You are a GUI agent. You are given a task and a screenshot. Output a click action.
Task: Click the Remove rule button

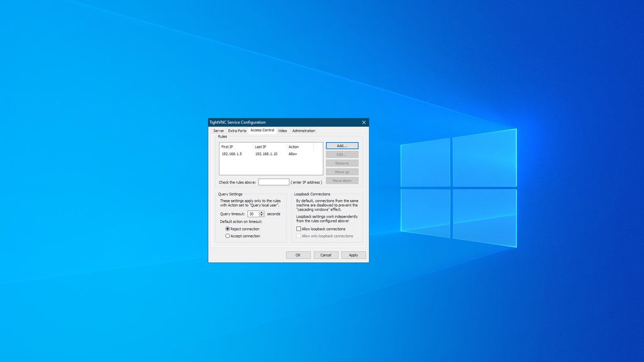(341, 163)
